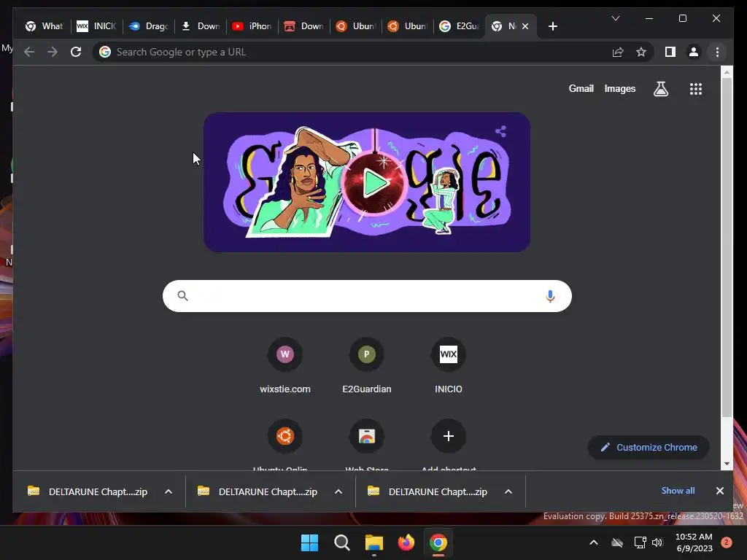Bookmark this tab with the star icon
Image resolution: width=747 pixels, height=560 pixels.
[641, 52]
